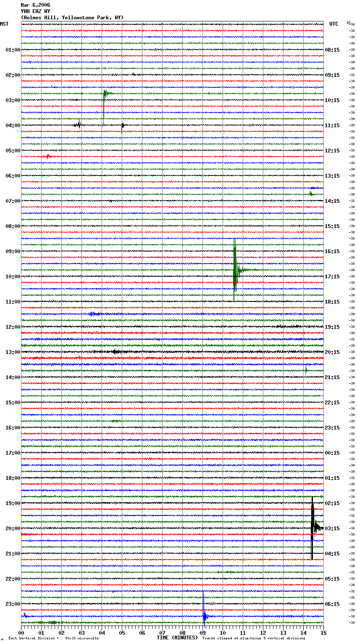Select the 06:00 MST row label
This screenshot has width=357, height=644.
coord(13,176)
